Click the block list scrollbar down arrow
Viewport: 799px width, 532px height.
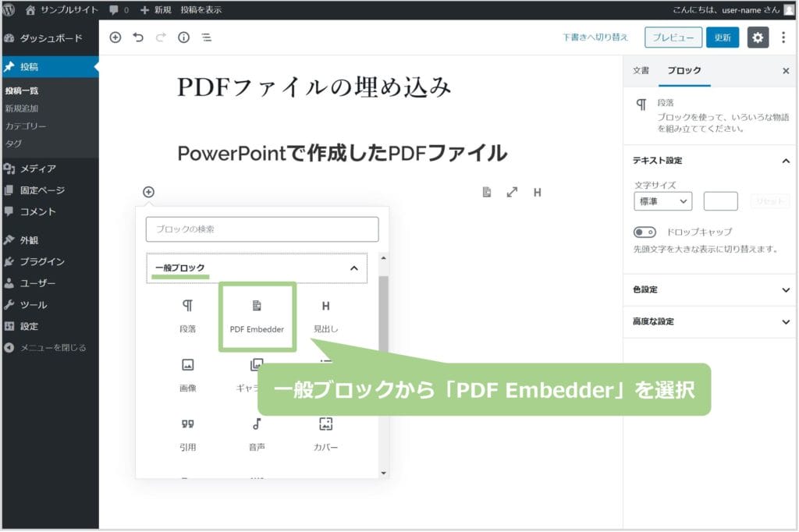tap(383, 472)
